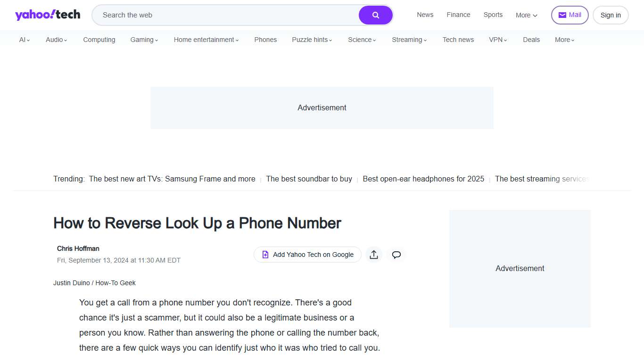Viewport: 644px width, 362px height.
Task: Open the Sports section
Action: (493, 15)
